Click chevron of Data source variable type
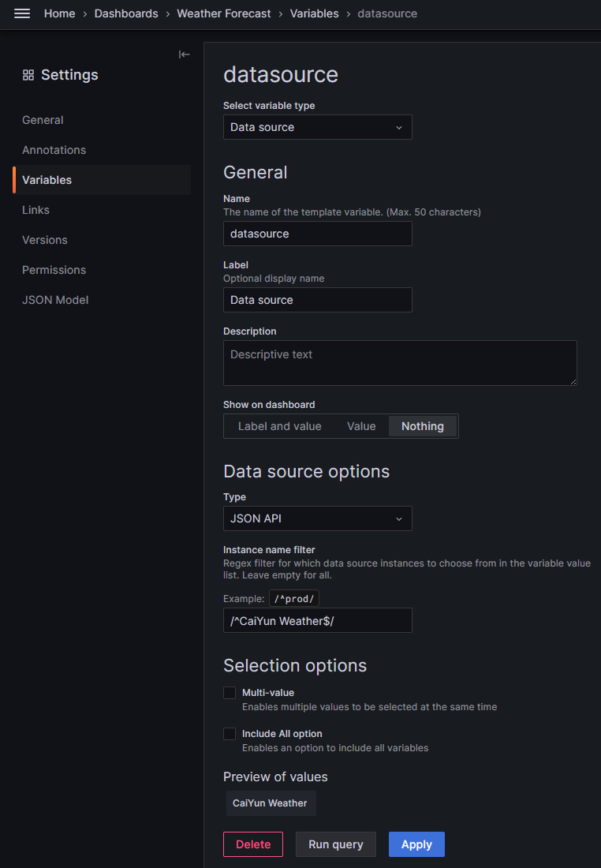This screenshot has width=601, height=868. click(x=399, y=128)
